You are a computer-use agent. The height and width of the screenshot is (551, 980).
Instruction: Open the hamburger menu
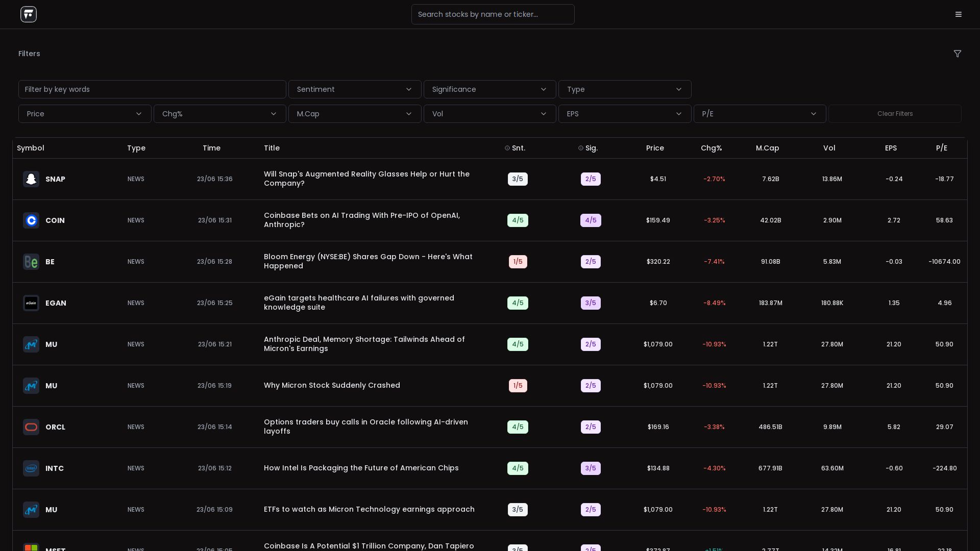pyautogui.click(x=959, y=14)
